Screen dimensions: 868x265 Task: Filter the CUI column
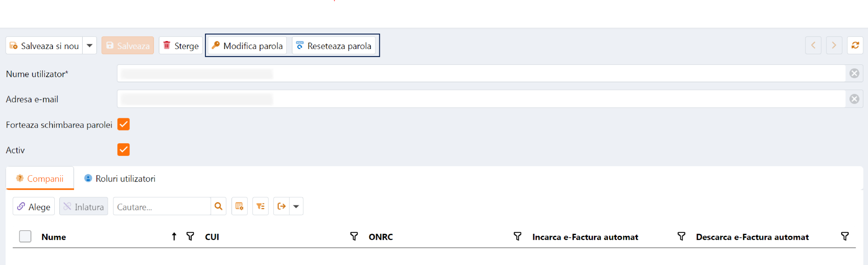(x=354, y=237)
